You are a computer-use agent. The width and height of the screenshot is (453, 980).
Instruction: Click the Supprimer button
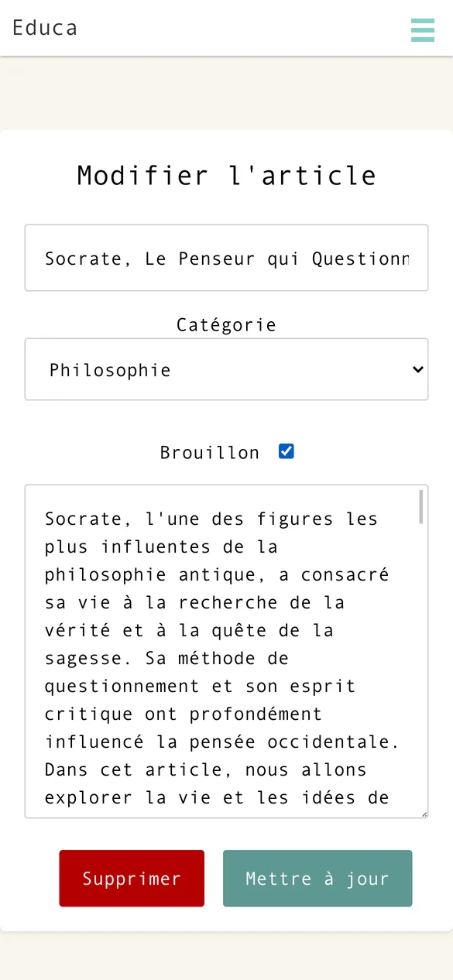(x=132, y=878)
